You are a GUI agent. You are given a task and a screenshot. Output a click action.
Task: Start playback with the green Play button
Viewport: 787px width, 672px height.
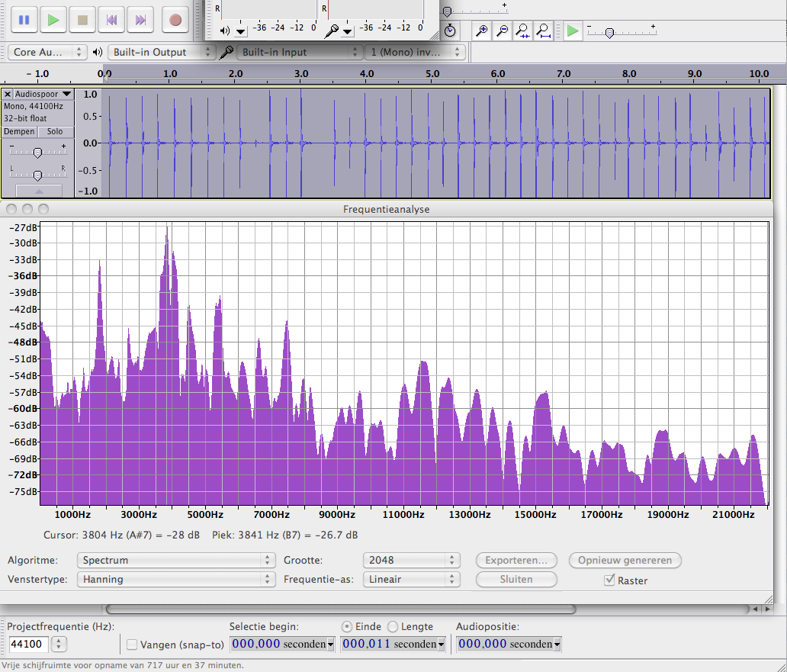tap(53, 20)
